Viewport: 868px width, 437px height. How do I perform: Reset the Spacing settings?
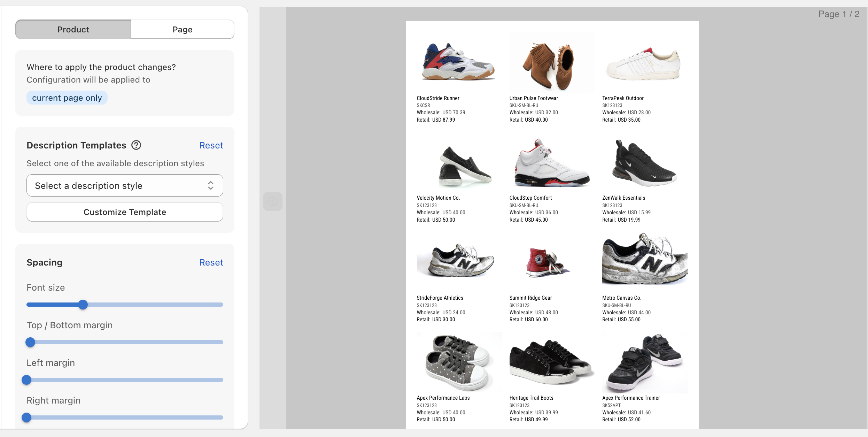click(x=211, y=262)
